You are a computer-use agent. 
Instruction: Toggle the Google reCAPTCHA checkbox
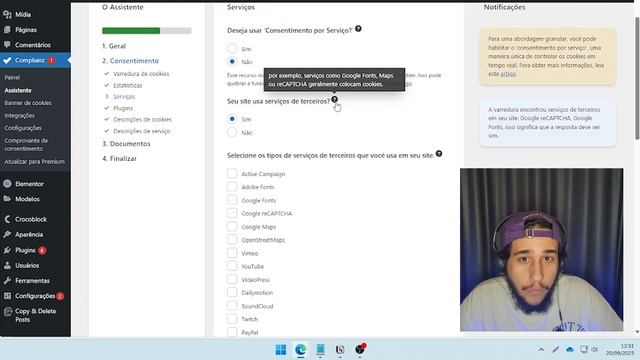point(232,213)
